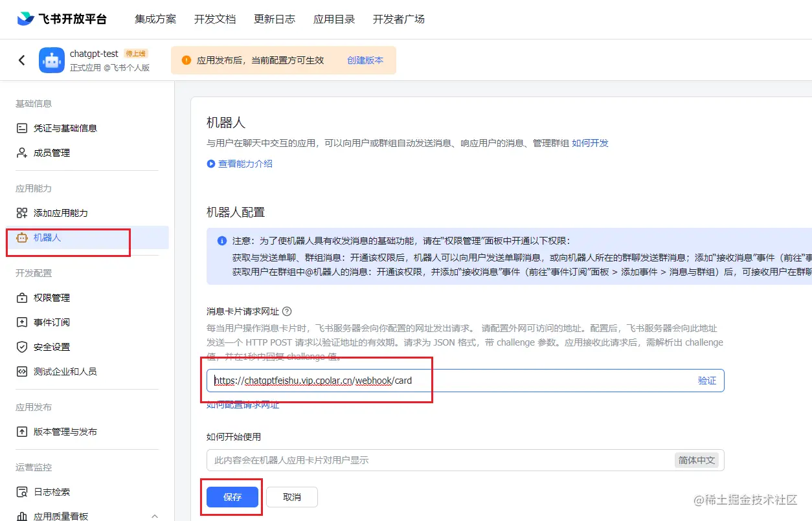Select 机器人 in sidebar
The width and height of the screenshot is (812, 521).
[87, 238]
